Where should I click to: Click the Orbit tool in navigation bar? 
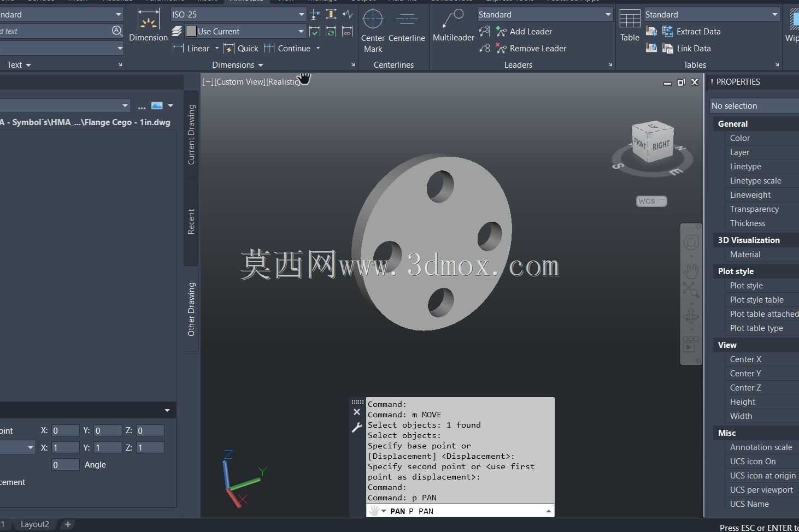[691, 316]
